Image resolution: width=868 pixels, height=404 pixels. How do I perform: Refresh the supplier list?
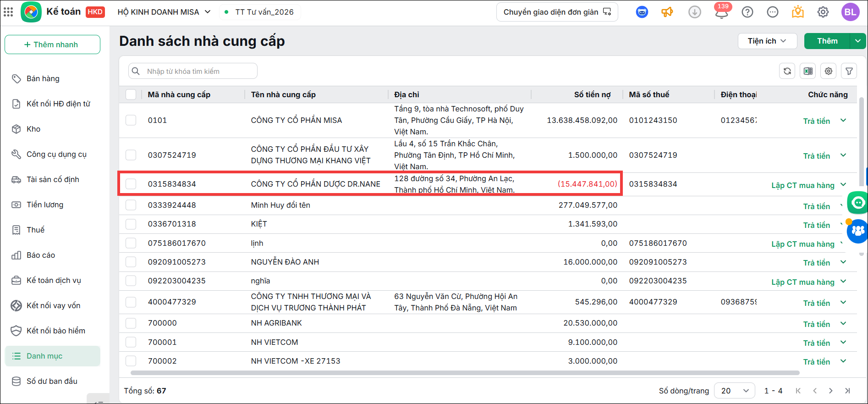pyautogui.click(x=787, y=71)
